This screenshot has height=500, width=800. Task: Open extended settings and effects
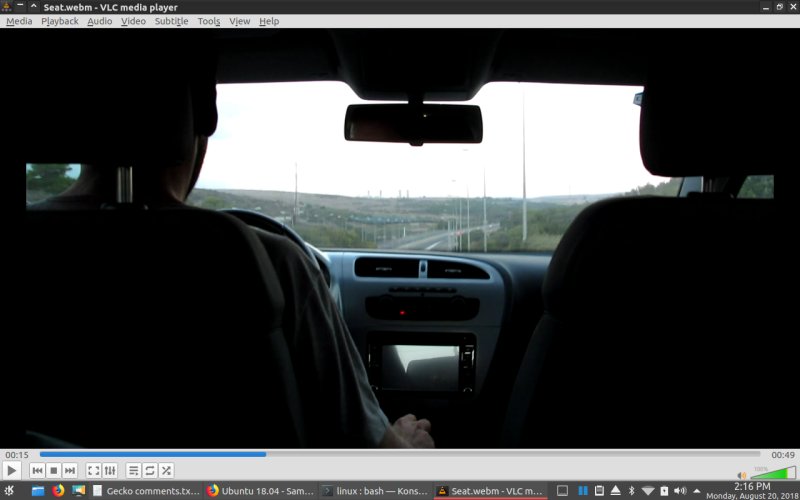[x=110, y=470]
